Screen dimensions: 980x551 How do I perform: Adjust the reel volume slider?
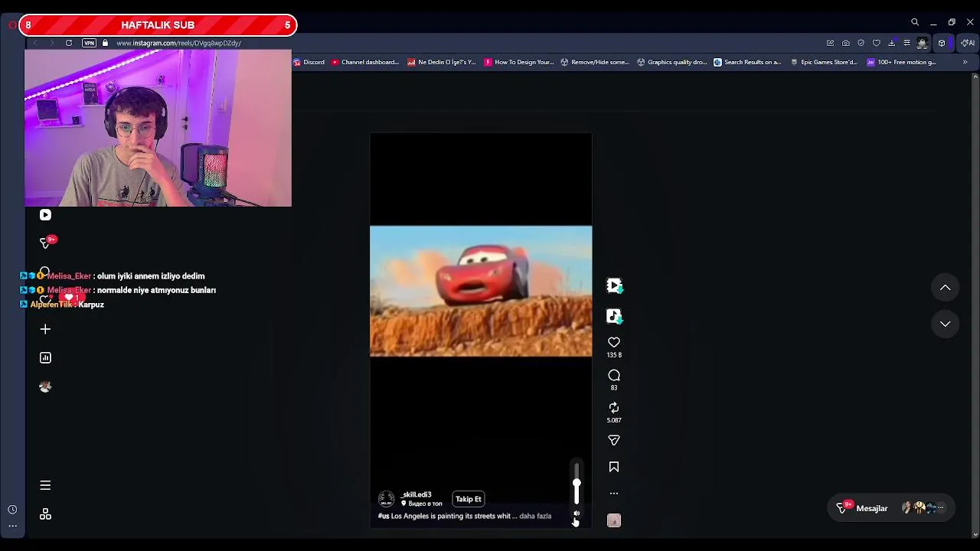pos(577,484)
